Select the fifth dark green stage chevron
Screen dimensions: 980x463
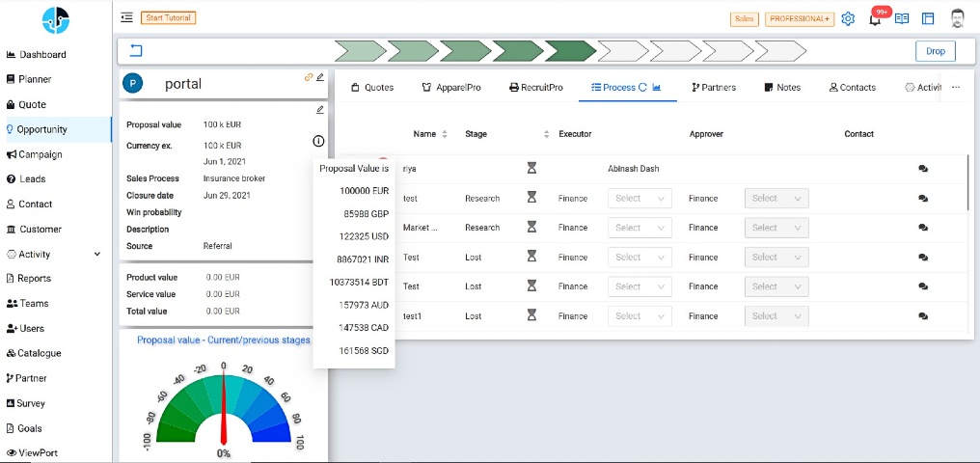pyautogui.click(x=570, y=51)
